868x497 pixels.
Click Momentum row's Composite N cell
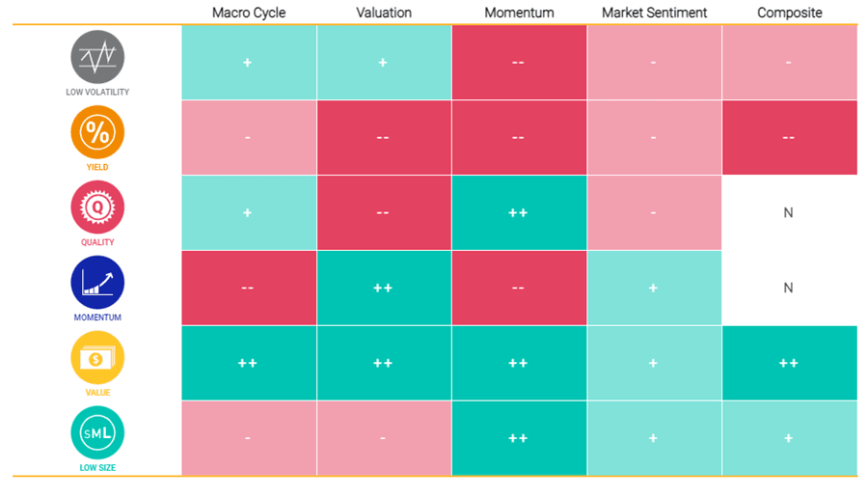(x=789, y=288)
